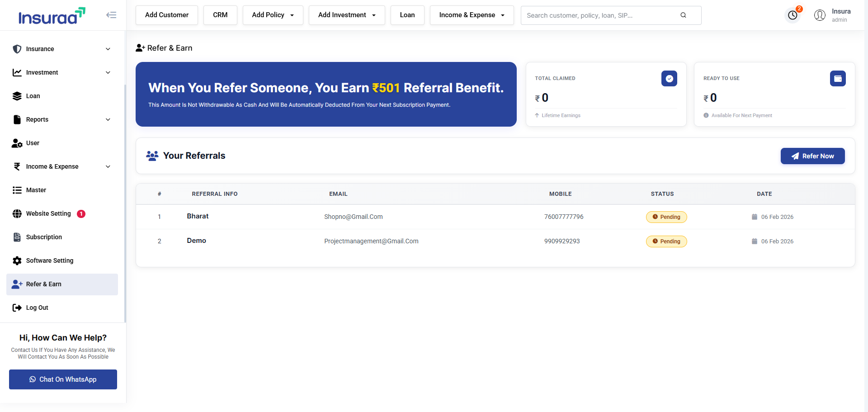Viewport: 868px width, 412px height.
Task: Click the Refer Now button
Action: [812, 156]
